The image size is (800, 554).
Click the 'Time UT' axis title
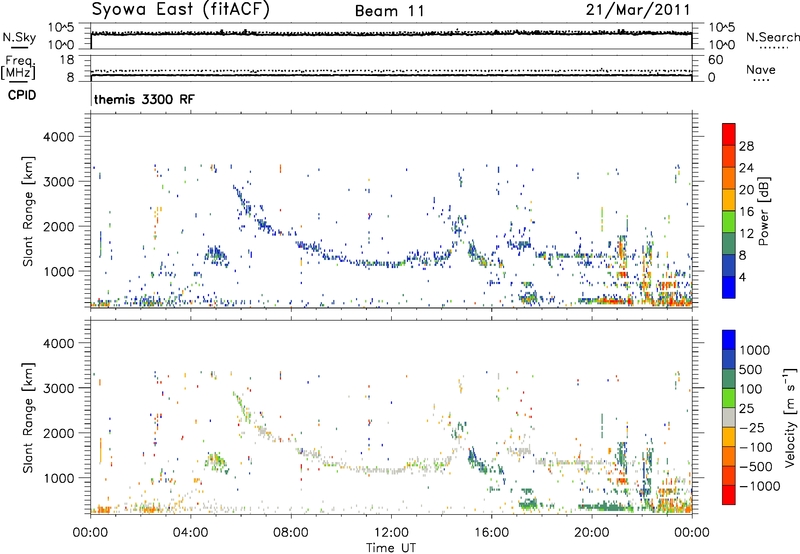391,548
